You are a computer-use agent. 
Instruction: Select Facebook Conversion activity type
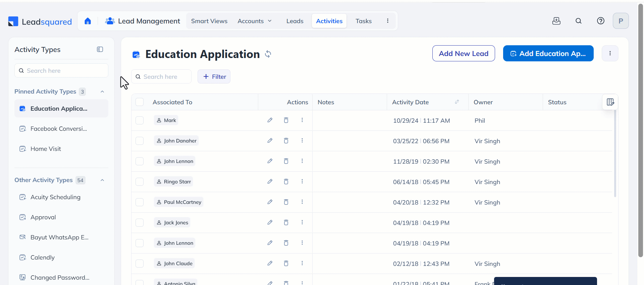(61, 129)
